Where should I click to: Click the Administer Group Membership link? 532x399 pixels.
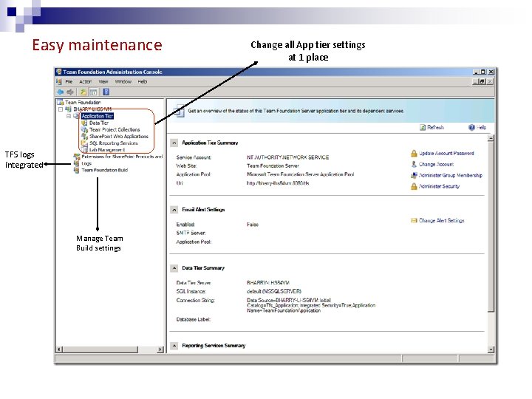(x=451, y=175)
